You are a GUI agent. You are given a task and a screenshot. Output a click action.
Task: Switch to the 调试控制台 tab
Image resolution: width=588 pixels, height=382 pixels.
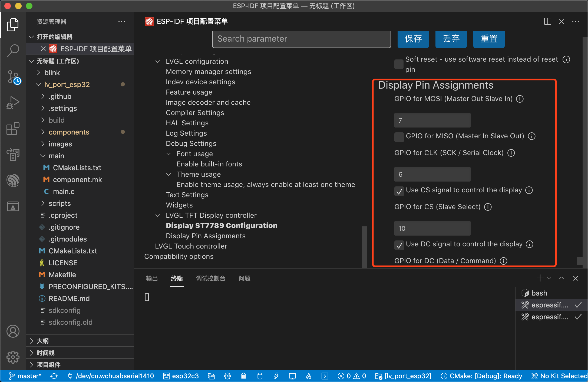(210, 278)
